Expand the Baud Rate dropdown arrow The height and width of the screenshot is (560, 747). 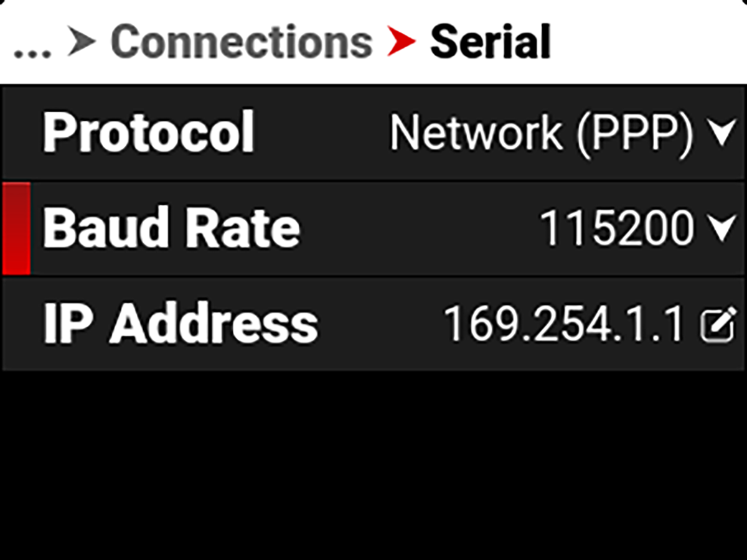coord(722,228)
